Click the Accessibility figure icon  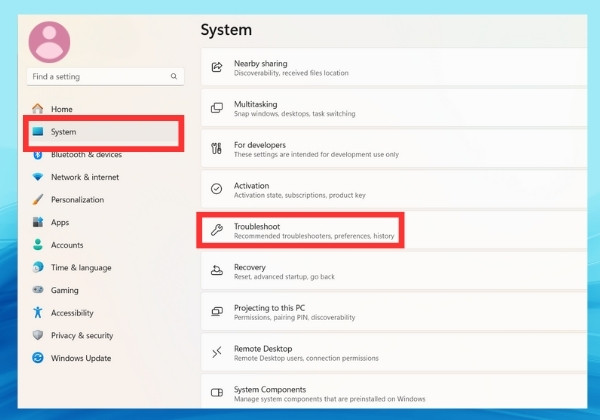click(x=38, y=312)
